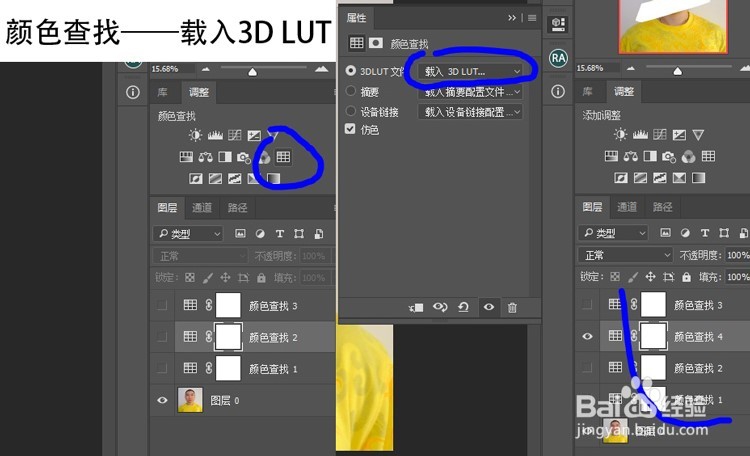
Task: Select 调整 tab in right panel
Action: [624, 91]
